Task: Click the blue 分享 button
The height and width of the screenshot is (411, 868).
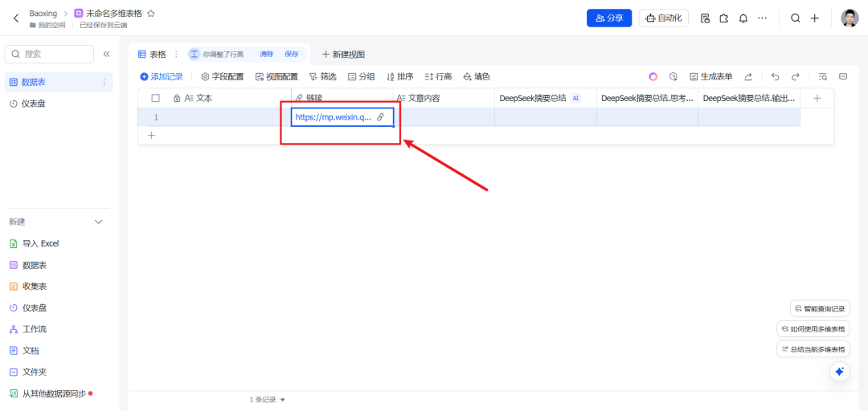Action: [609, 18]
